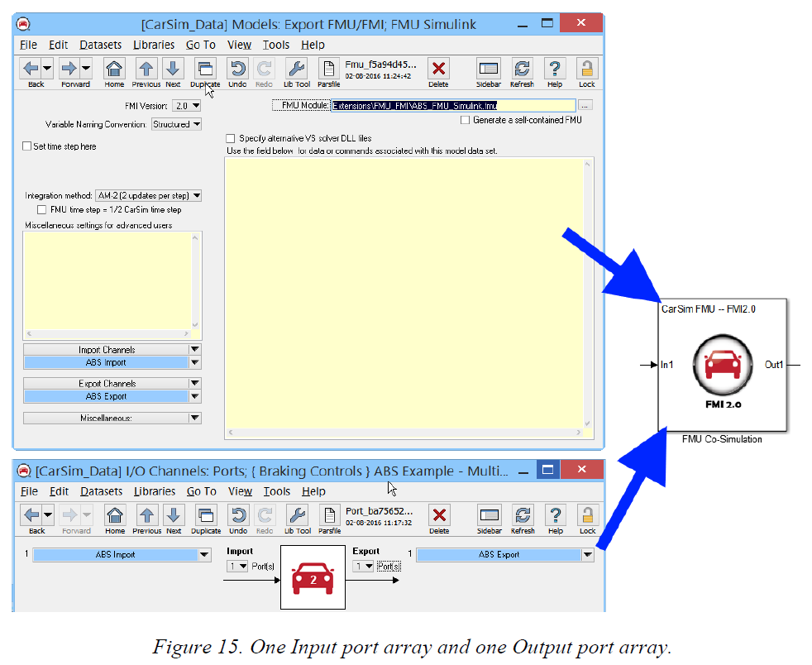Click CarSim FMU Co-Simulation block icon
812x665 pixels.
[723, 365]
